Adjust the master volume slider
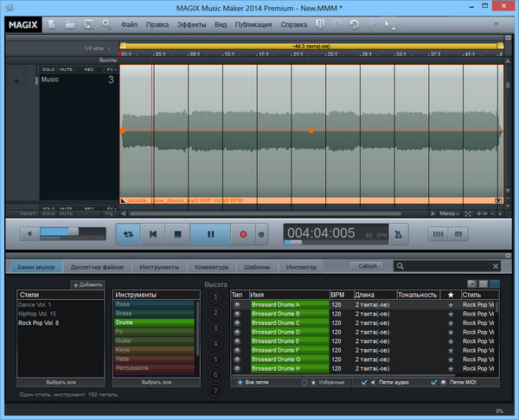 (x=73, y=232)
